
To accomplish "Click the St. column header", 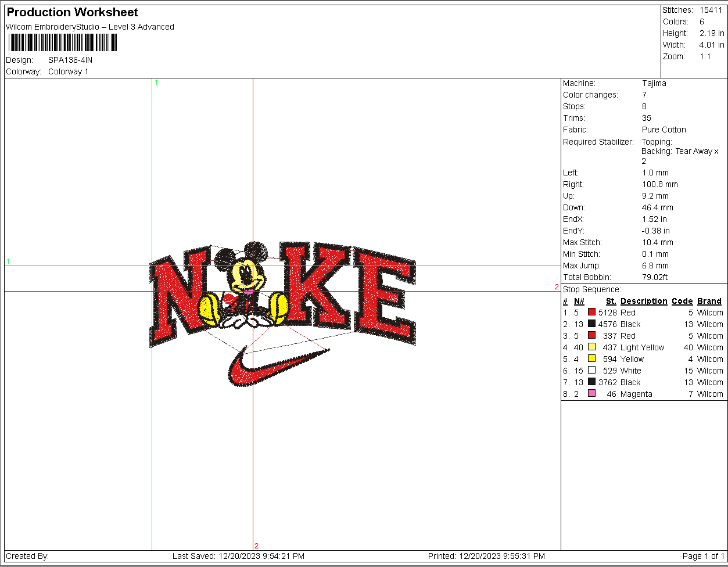I will tap(611, 301).
